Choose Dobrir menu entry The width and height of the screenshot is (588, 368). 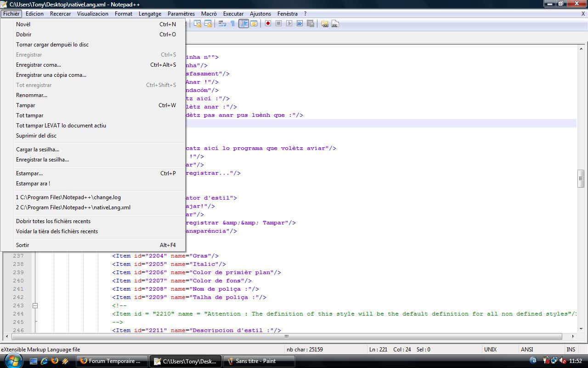pyautogui.click(x=93, y=34)
